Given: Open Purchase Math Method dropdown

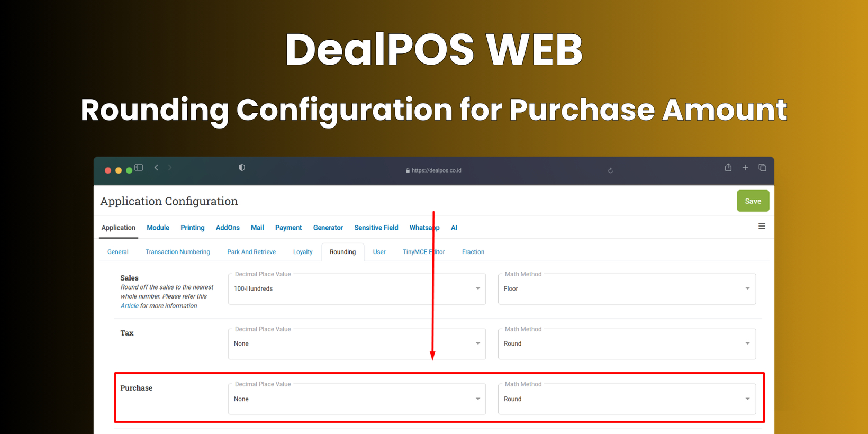Looking at the screenshot, I should [x=627, y=399].
